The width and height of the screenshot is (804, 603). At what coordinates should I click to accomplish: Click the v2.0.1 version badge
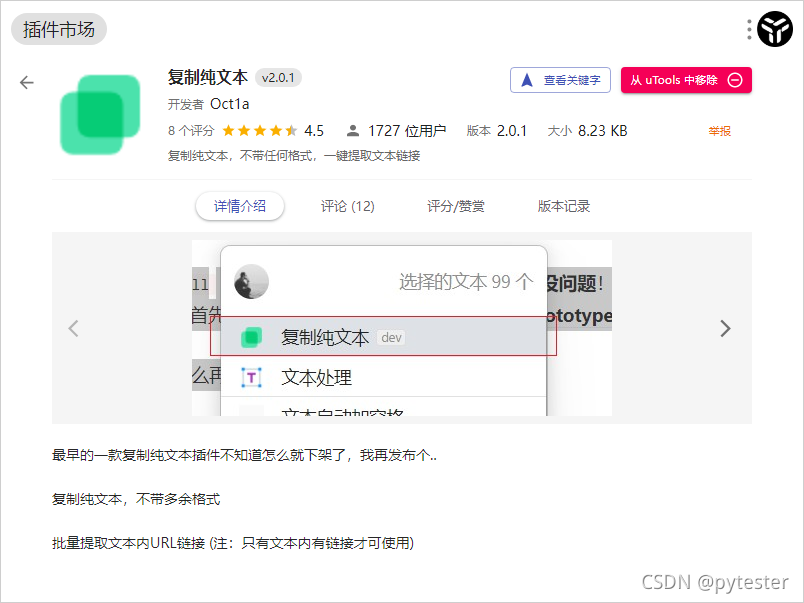point(278,78)
